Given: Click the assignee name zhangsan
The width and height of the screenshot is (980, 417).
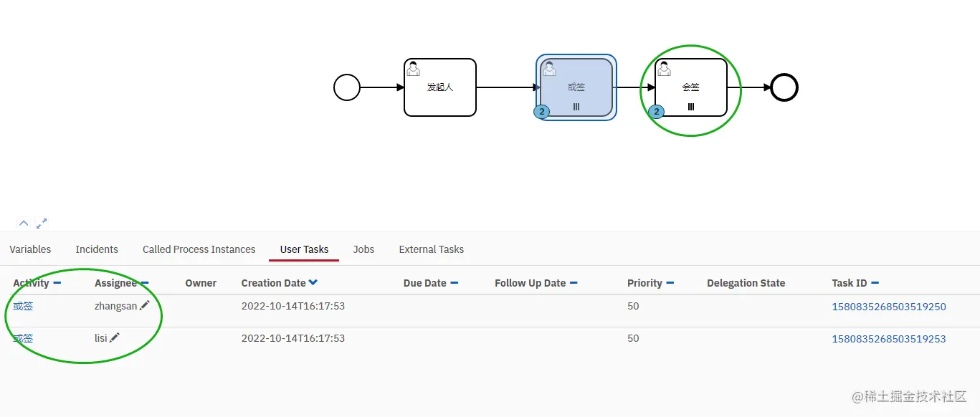Looking at the screenshot, I should (115, 306).
